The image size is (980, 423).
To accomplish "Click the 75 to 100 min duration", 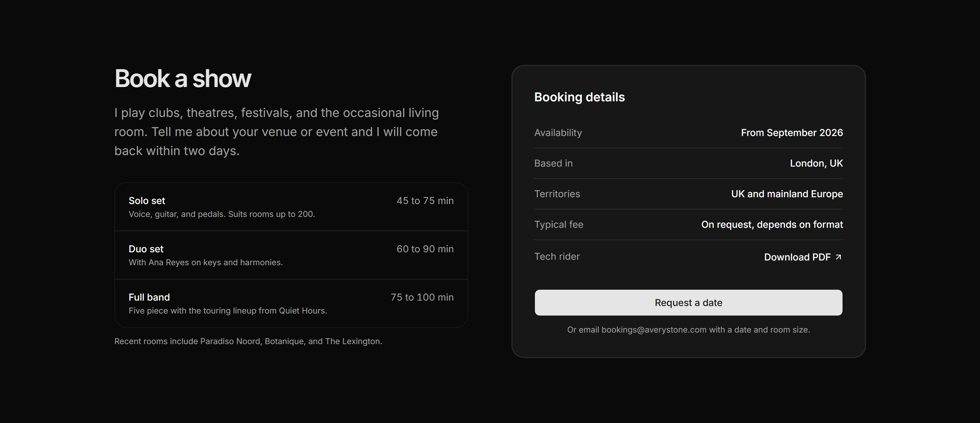I will (x=422, y=297).
